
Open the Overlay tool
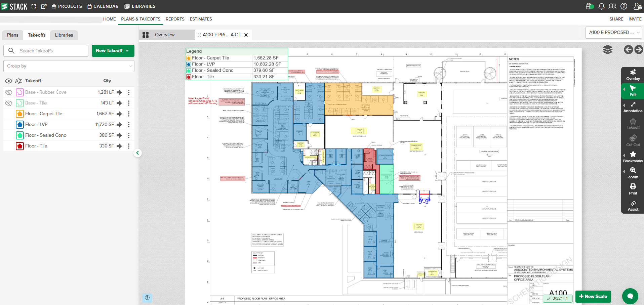click(633, 75)
